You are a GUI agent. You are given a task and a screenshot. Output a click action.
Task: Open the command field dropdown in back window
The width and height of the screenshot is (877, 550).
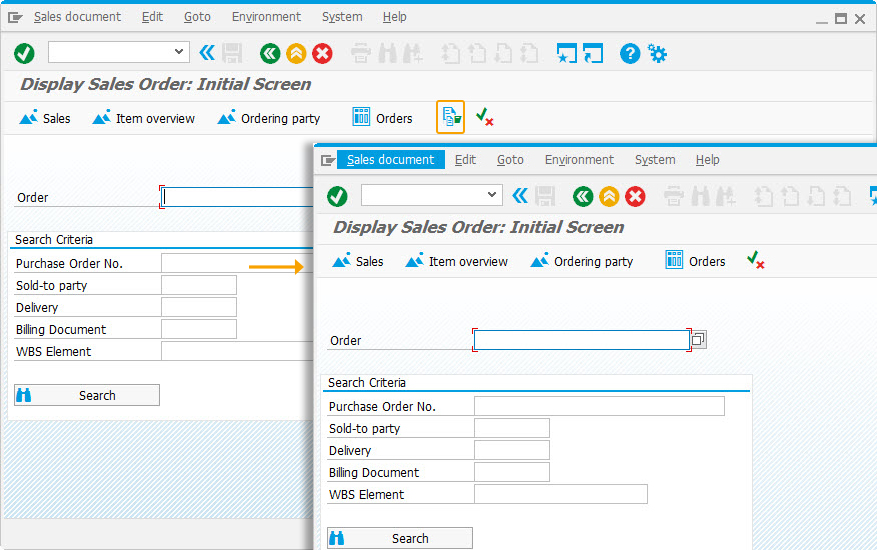[x=178, y=51]
